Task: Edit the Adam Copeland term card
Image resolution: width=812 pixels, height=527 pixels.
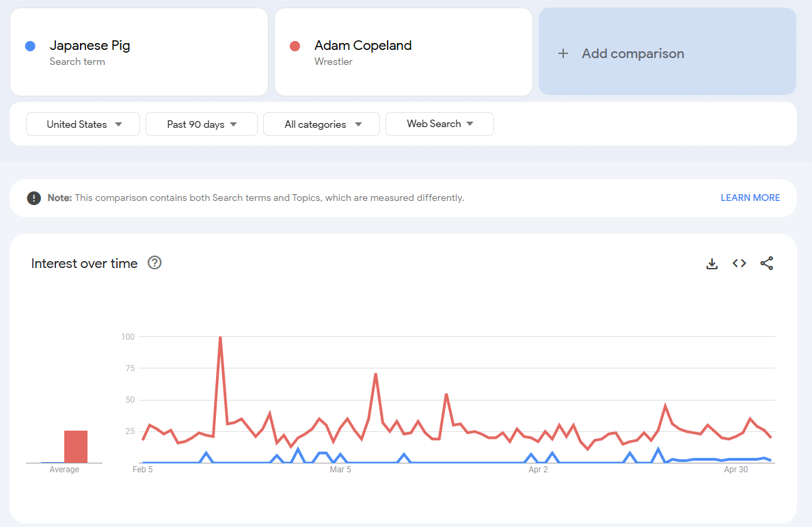Action: pos(363,46)
